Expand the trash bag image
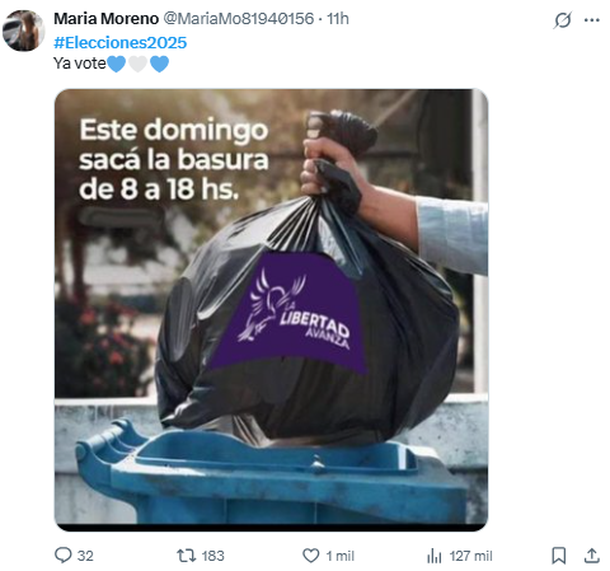 (271, 310)
